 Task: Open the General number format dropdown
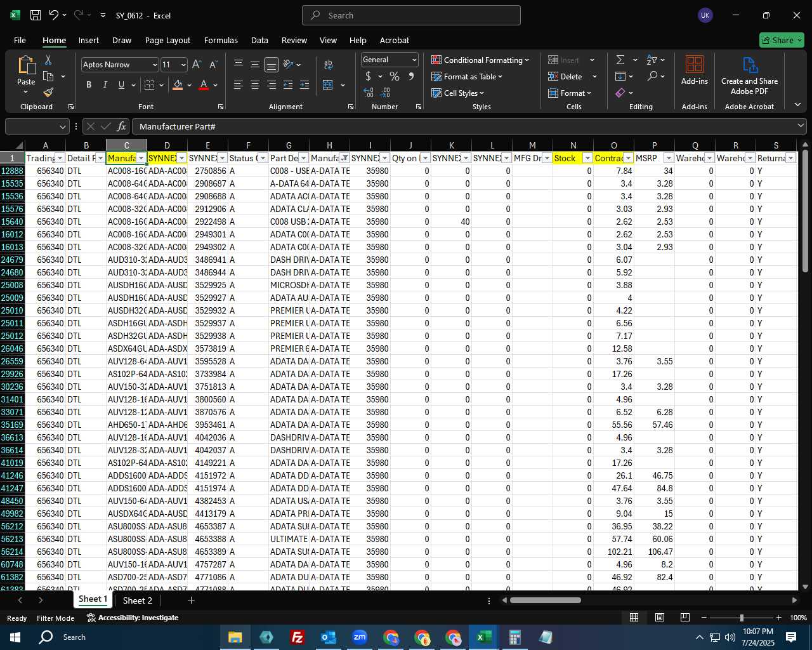coord(414,60)
